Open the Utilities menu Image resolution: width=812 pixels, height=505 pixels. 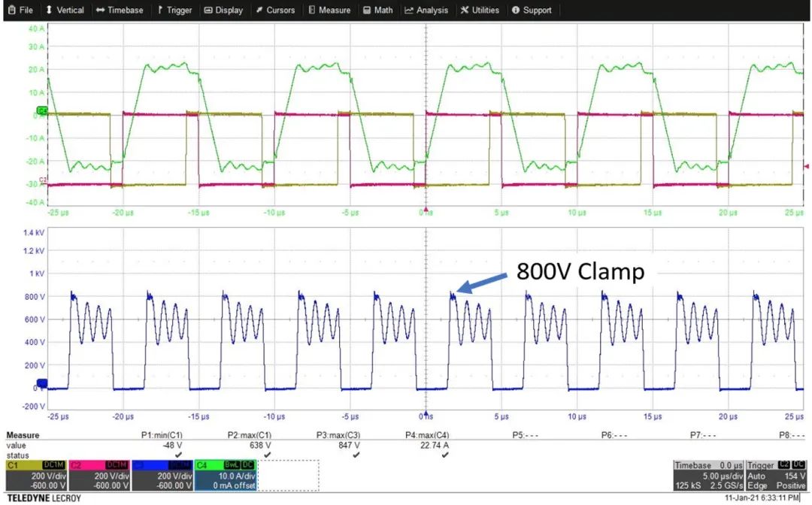click(480, 10)
